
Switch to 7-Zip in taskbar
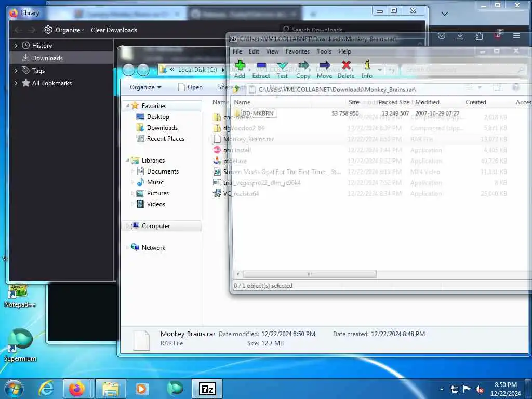click(207, 389)
